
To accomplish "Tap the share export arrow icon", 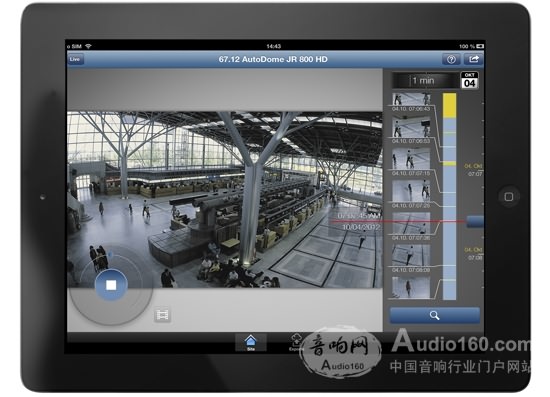I will click(x=474, y=59).
